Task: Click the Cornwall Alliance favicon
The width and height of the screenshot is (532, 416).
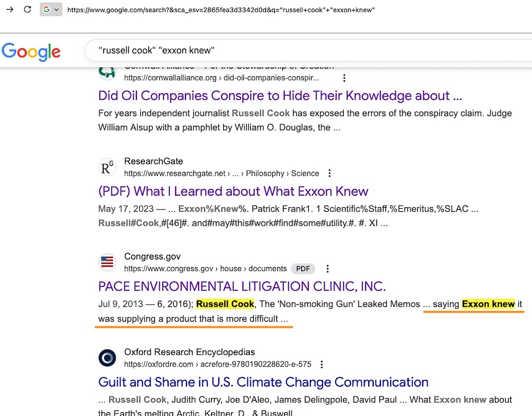Action: (x=107, y=72)
